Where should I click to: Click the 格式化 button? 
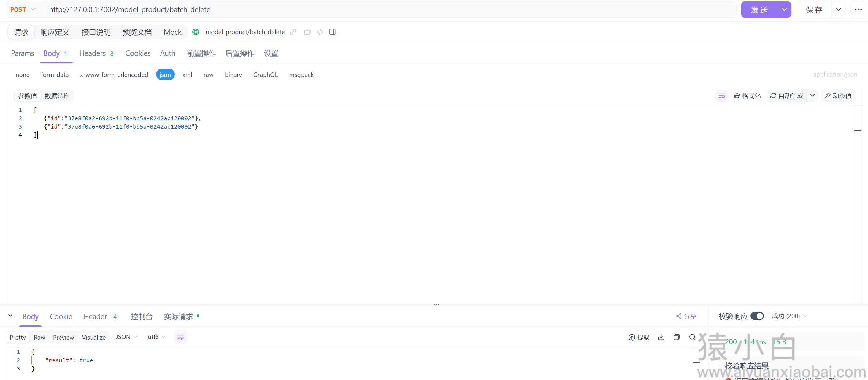tap(747, 96)
